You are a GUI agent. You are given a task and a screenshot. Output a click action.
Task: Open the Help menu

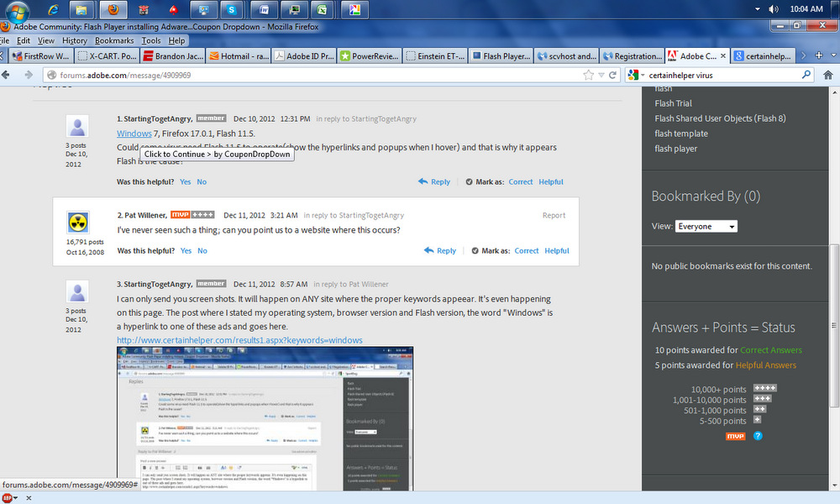[176, 40]
